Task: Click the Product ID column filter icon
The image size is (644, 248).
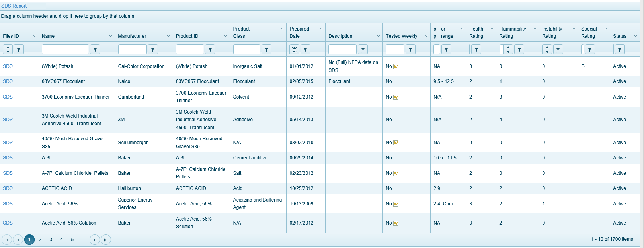Action: tap(210, 49)
